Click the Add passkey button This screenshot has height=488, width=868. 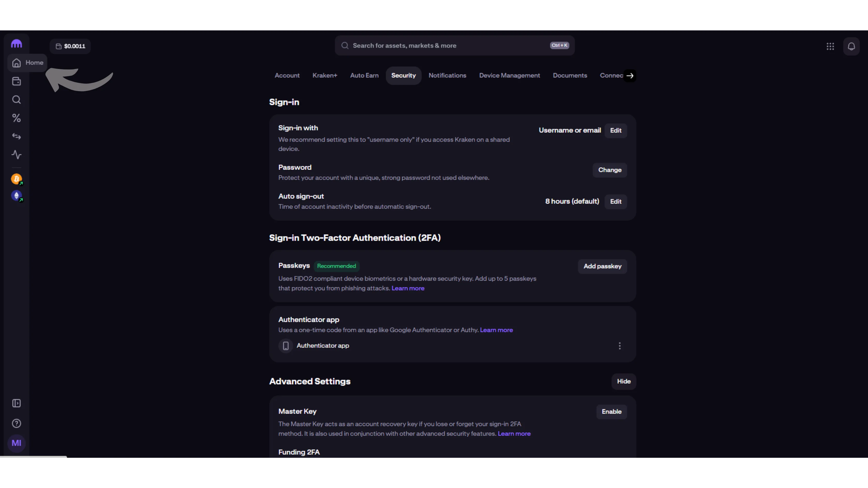coord(602,266)
